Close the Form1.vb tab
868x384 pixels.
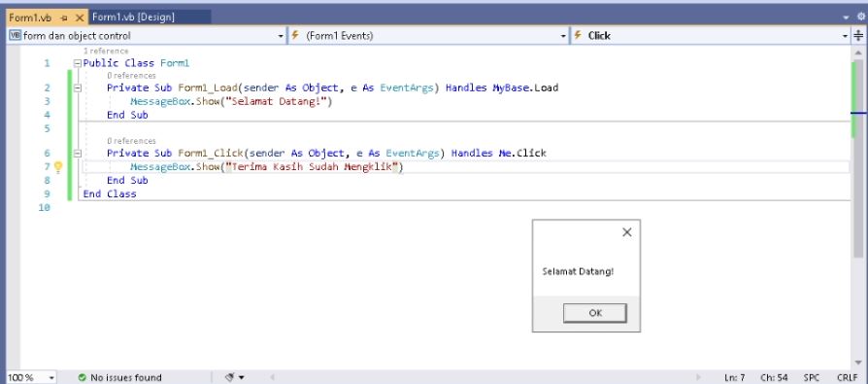80,17
